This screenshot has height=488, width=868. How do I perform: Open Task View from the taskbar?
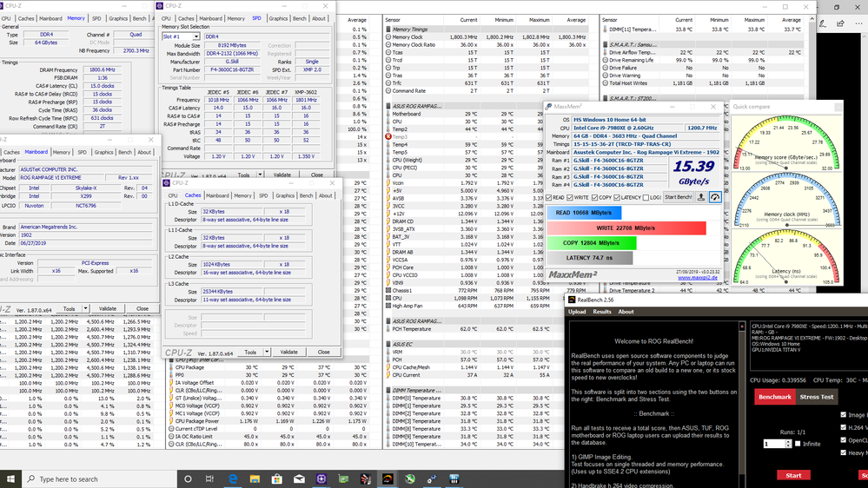209,478
